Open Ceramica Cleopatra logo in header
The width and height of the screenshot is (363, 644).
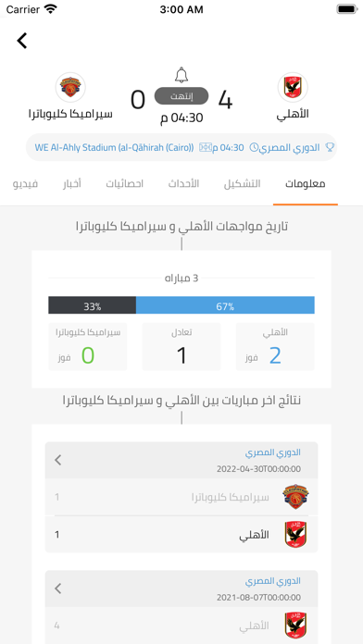(x=70, y=87)
